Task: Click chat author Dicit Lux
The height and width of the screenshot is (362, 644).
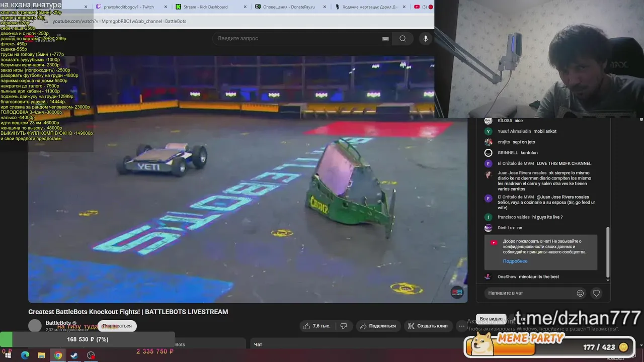Action: click(x=506, y=228)
